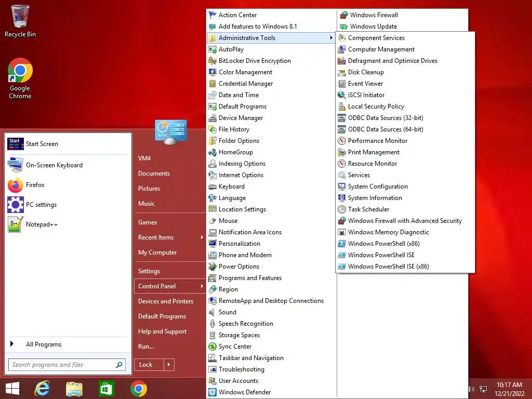Open Internet Explorer from the taskbar

(x=42, y=389)
